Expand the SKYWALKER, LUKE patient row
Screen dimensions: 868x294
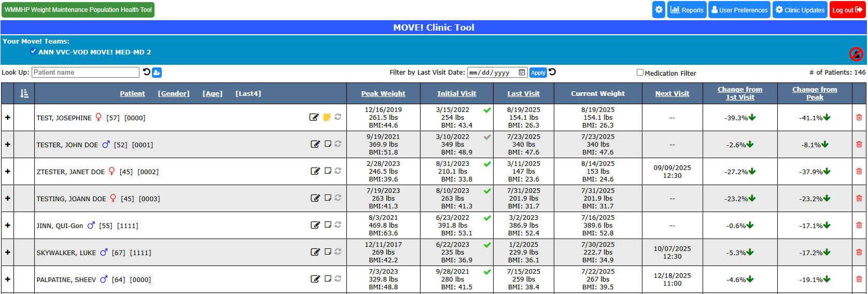[8, 253]
